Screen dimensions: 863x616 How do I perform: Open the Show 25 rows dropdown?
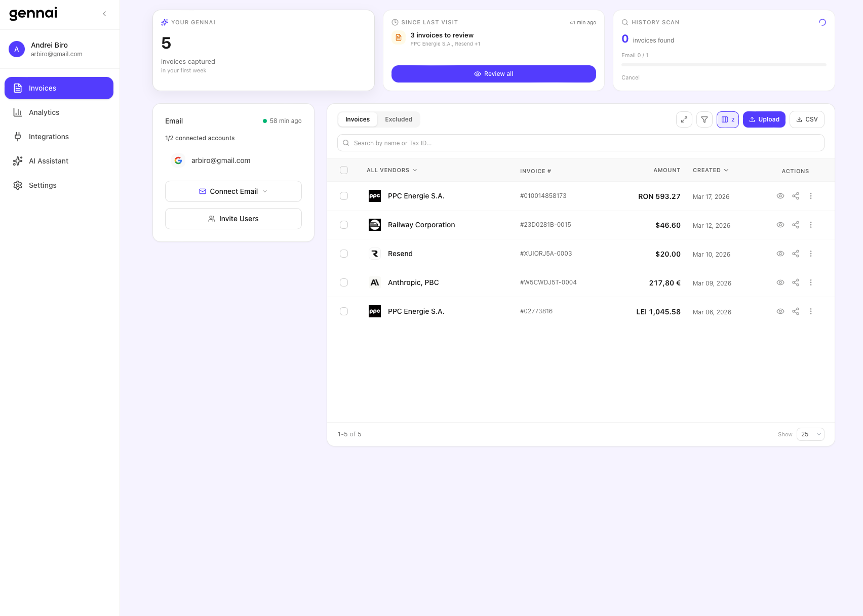click(x=810, y=434)
